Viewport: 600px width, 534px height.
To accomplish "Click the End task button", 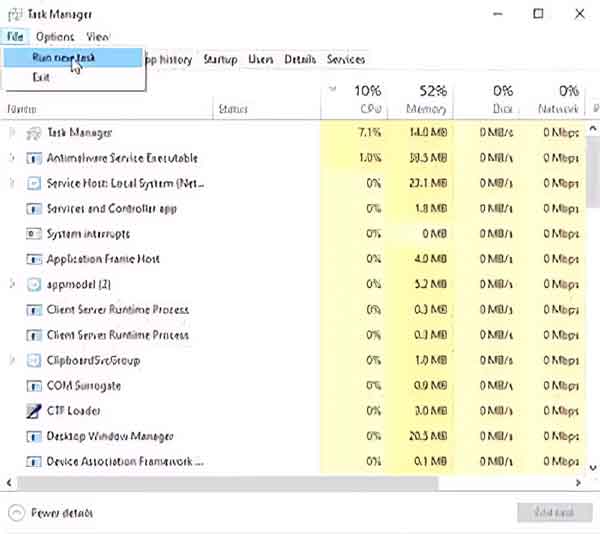I will click(554, 513).
